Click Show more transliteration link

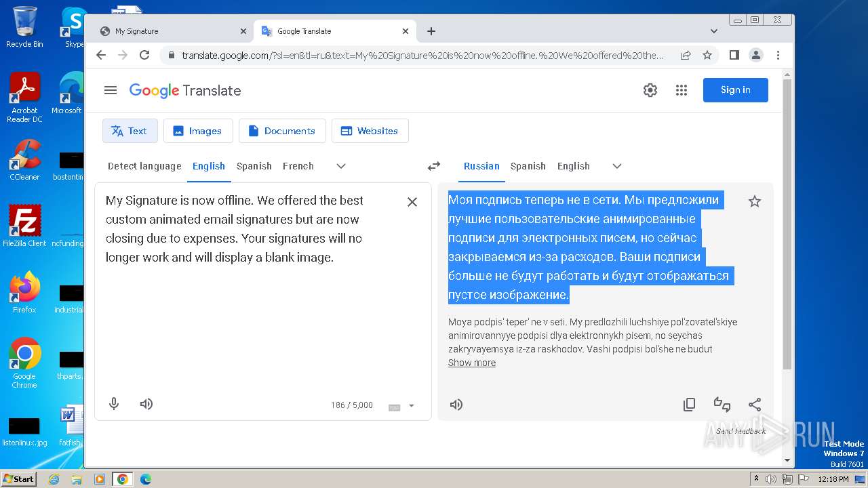(472, 363)
